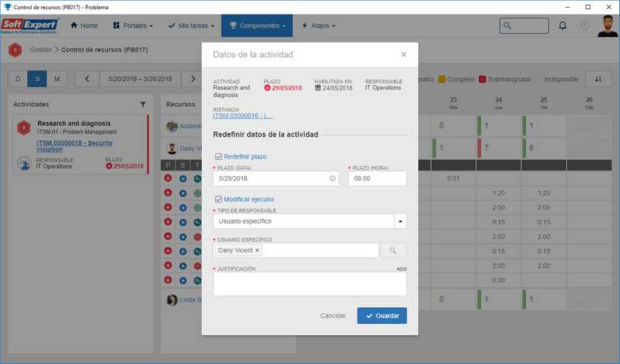Click the Guardar button
The width and height of the screenshot is (620, 364).
pyautogui.click(x=382, y=315)
